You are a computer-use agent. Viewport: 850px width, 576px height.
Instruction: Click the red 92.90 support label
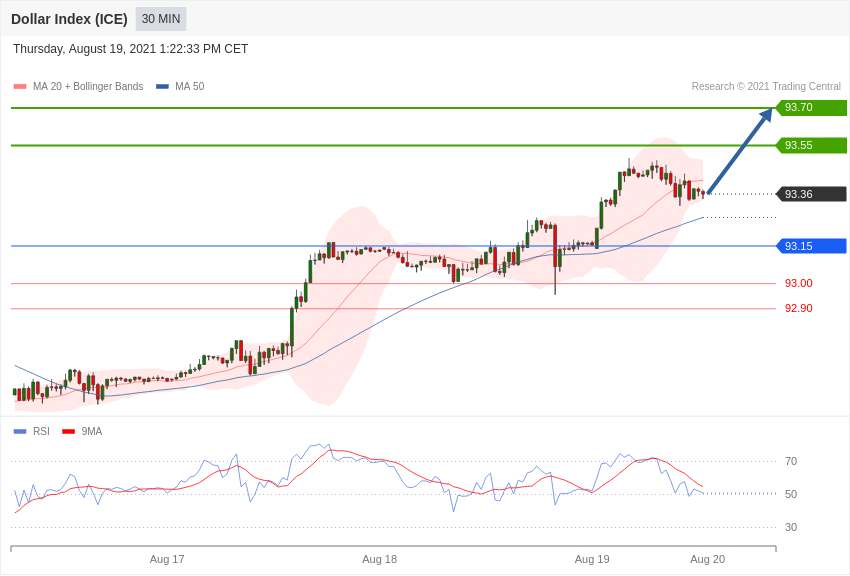[x=799, y=308]
